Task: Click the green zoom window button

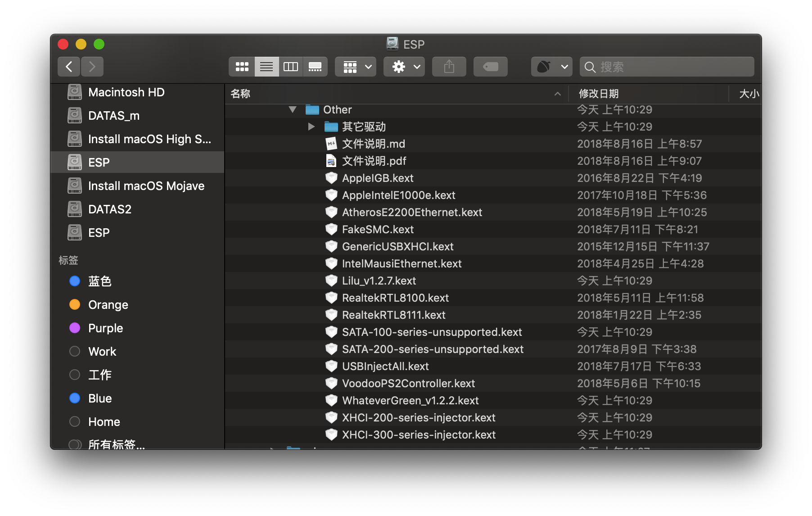Action: pyautogui.click(x=99, y=44)
